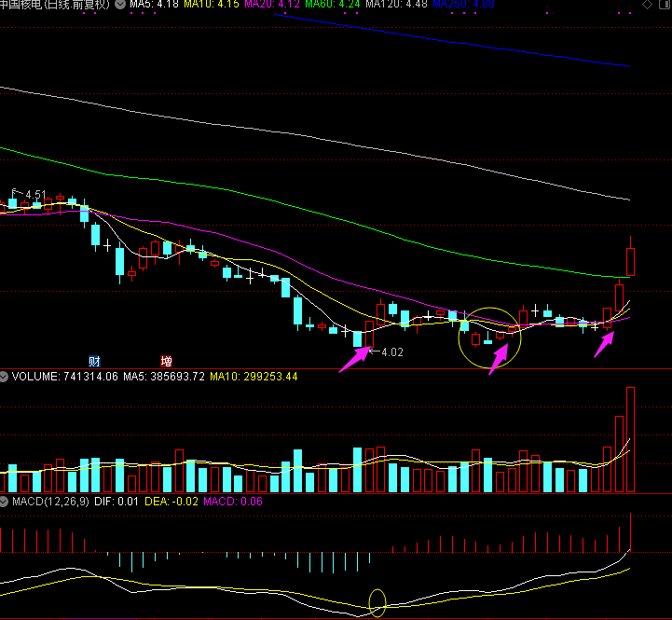
Task: Open the 财 financial report marker
Action: click(94, 362)
